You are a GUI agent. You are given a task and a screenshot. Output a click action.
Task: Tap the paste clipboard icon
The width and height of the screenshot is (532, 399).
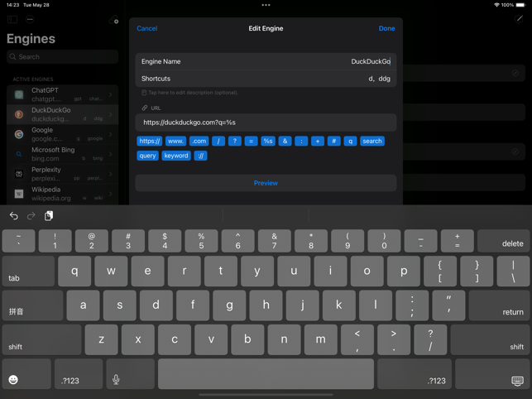pyautogui.click(x=49, y=215)
